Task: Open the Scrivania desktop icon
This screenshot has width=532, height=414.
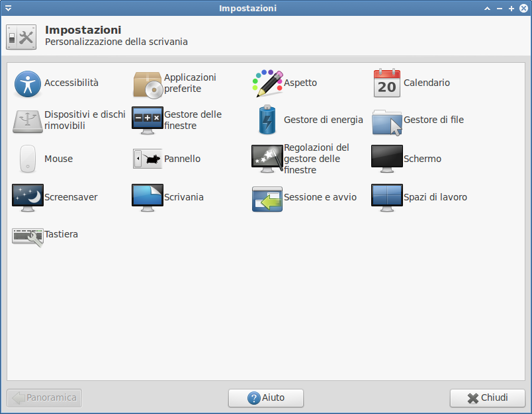Action: [148, 198]
